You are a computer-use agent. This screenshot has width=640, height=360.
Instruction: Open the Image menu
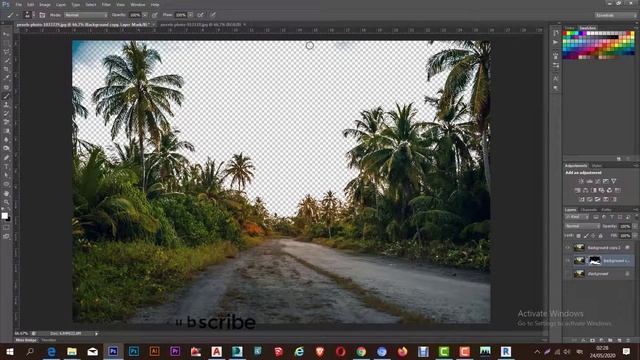click(x=45, y=4)
